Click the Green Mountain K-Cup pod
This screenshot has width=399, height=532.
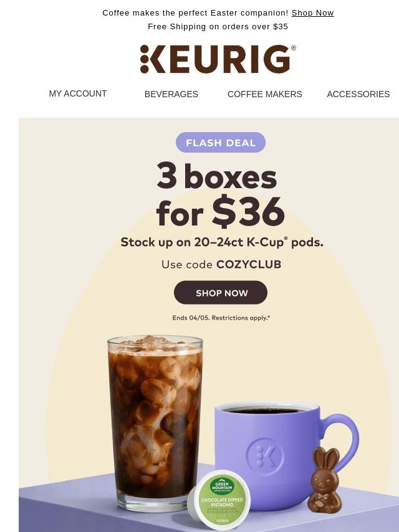pos(219,500)
